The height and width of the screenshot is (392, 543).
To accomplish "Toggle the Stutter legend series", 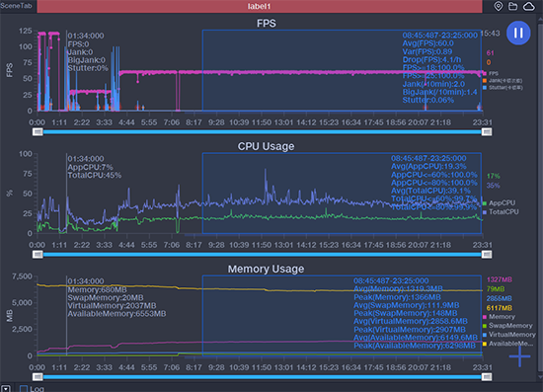I will pos(503,88).
